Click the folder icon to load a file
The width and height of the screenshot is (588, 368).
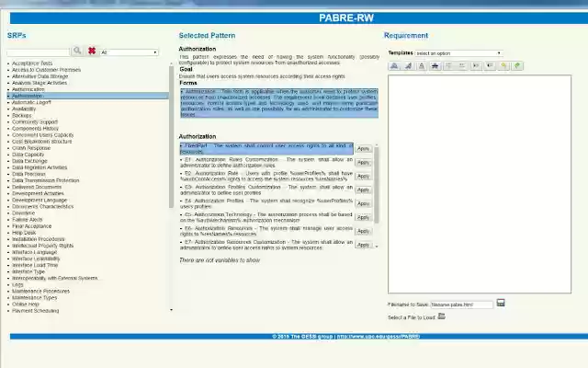coord(441,316)
